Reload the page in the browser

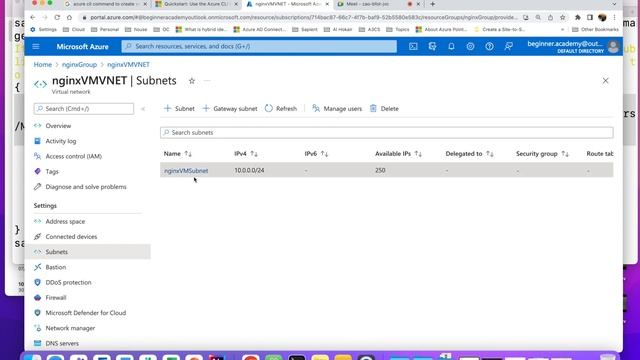[x=57, y=18]
